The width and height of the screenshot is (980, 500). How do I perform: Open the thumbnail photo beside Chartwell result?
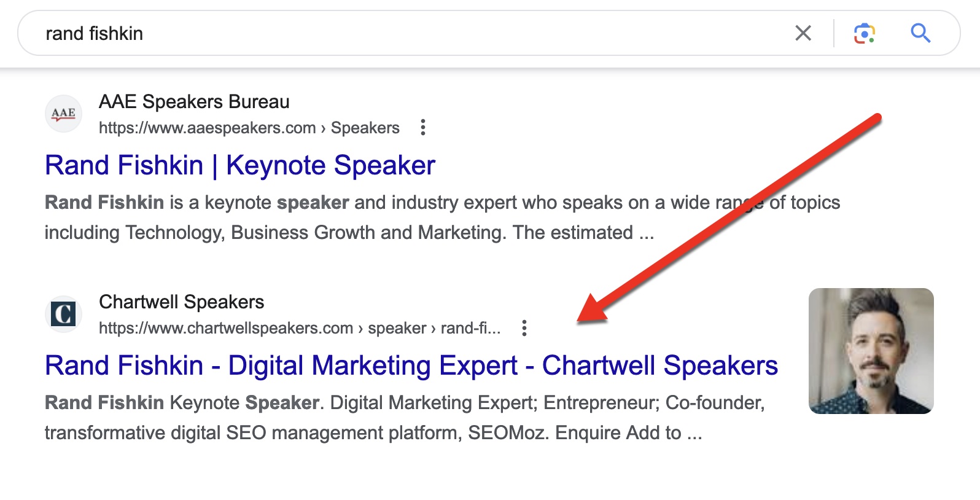point(871,351)
